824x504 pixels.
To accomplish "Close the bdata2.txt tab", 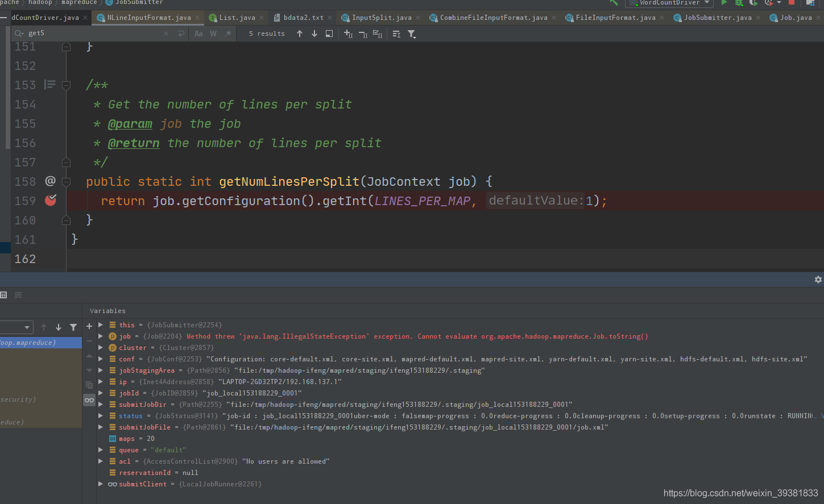I will 330,18.
